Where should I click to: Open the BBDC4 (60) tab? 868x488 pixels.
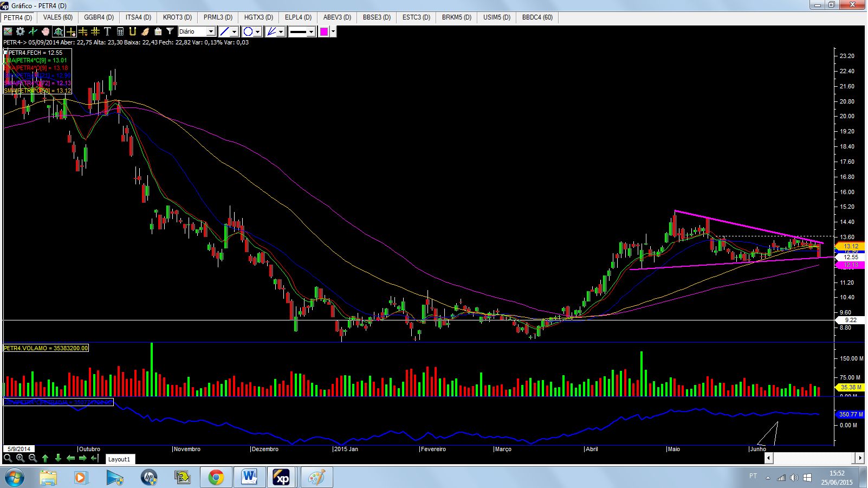click(537, 17)
